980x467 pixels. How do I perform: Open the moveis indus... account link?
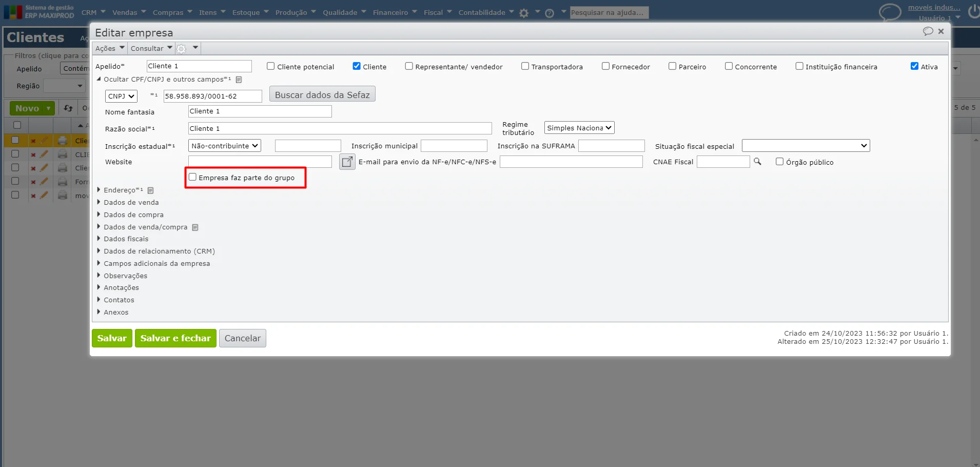[x=934, y=7]
